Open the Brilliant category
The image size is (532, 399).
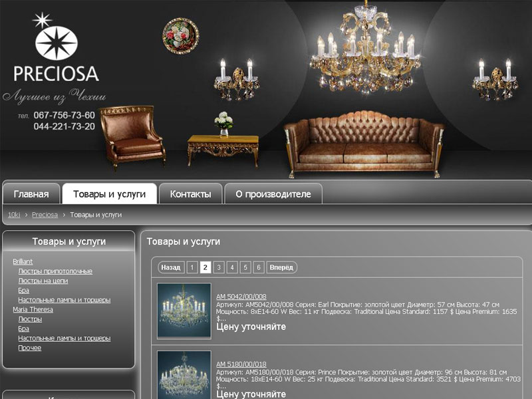(x=23, y=261)
